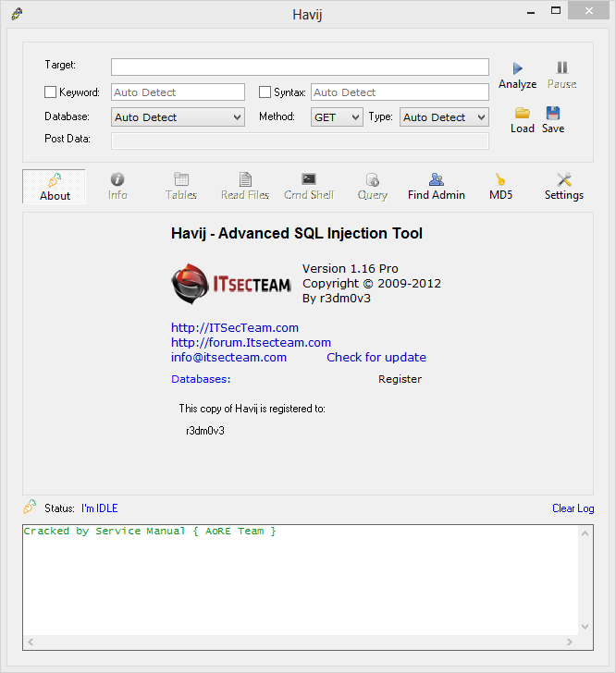This screenshot has height=673, width=616.
Task: Click the Havij carrot title bar icon
Action: click(x=17, y=14)
